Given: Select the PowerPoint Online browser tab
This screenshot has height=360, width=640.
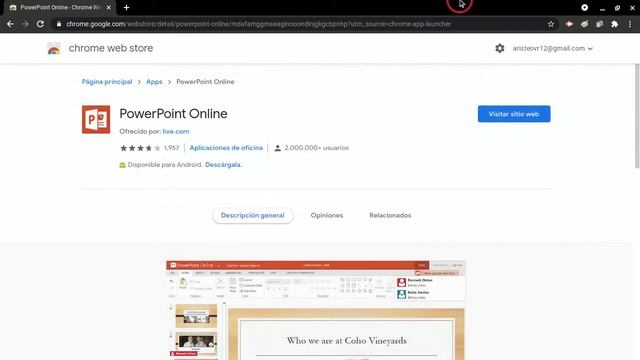Looking at the screenshot, I should (60, 7).
